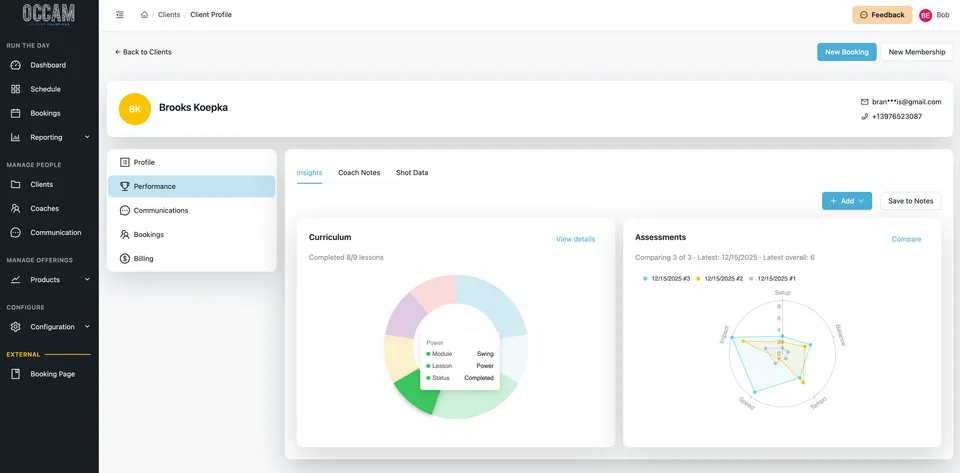Click the Clients breadcrumb link
The image size is (960, 473).
point(169,15)
